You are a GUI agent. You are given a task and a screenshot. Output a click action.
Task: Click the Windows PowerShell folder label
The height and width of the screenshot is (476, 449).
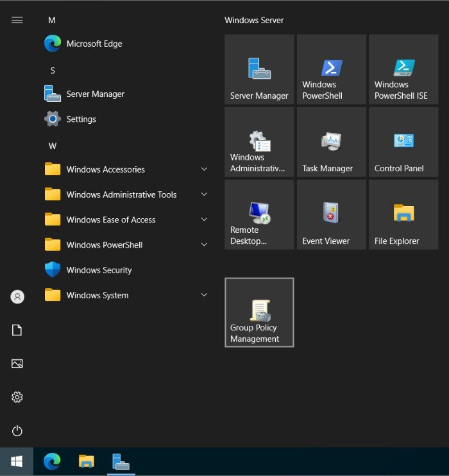click(x=105, y=245)
